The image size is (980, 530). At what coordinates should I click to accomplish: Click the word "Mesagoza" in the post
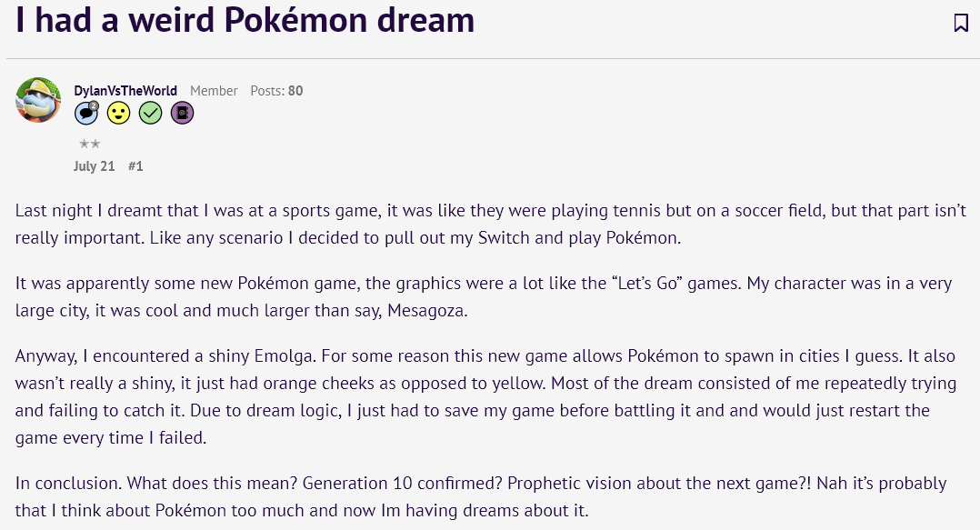click(425, 311)
